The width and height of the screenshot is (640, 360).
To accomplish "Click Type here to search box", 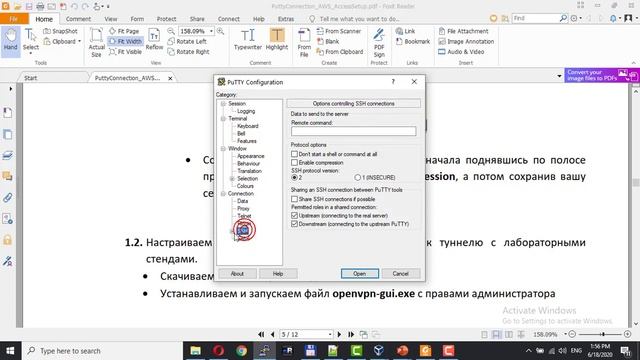I will (102, 351).
